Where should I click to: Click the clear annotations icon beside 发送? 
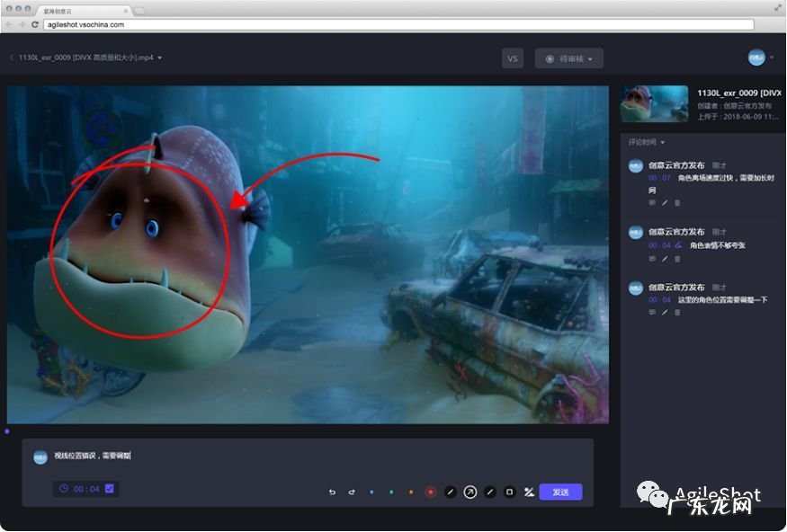click(x=529, y=492)
